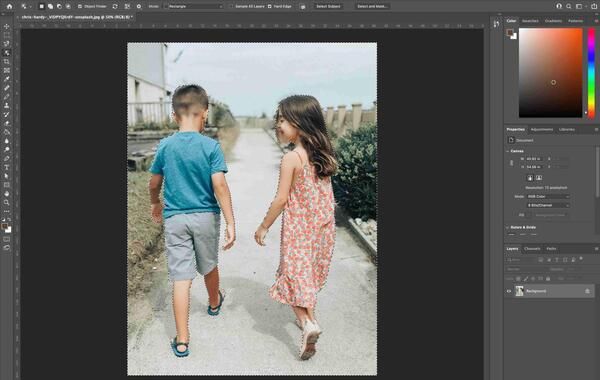Open the Properties panel menu
Screen dimensions: 600x380
596,130
